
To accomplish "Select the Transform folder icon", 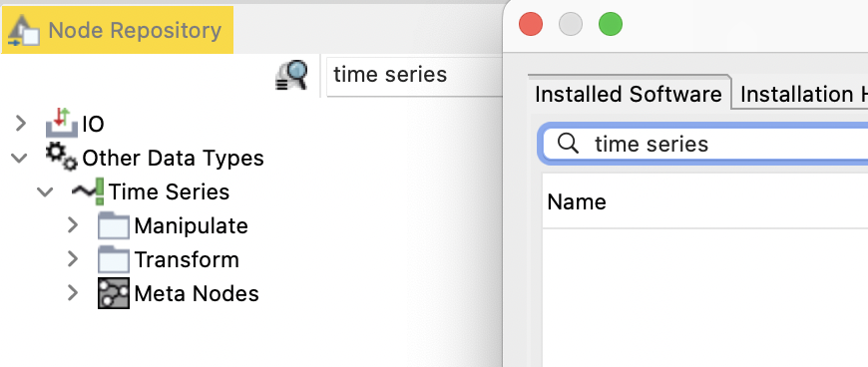I will tap(114, 259).
